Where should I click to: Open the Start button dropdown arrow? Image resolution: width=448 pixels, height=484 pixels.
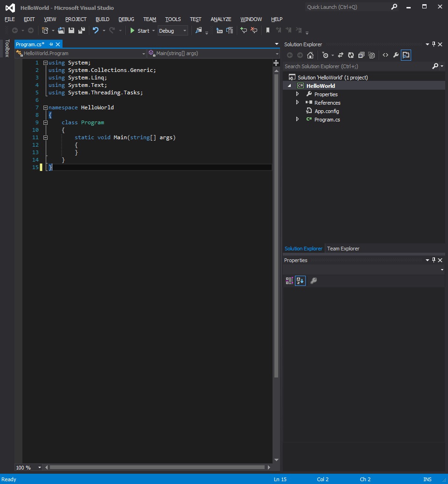pos(154,30)
